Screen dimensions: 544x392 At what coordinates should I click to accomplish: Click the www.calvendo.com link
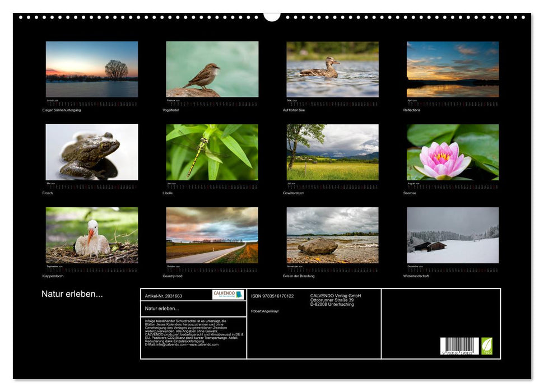(205, 344)
